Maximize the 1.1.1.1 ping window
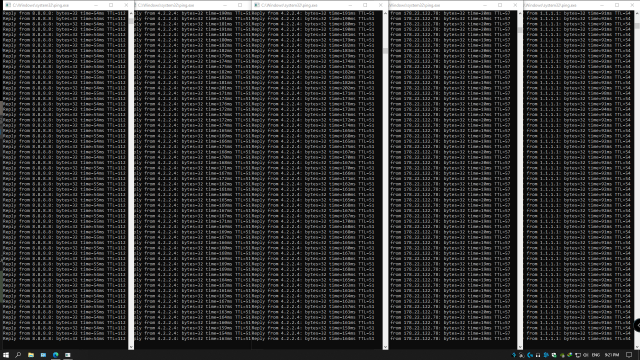Screen dimensions: 640x360 tap(617, 5)
